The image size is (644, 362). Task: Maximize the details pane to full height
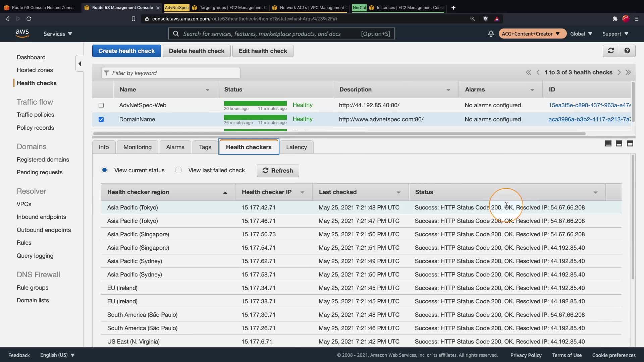pos(630,143)
